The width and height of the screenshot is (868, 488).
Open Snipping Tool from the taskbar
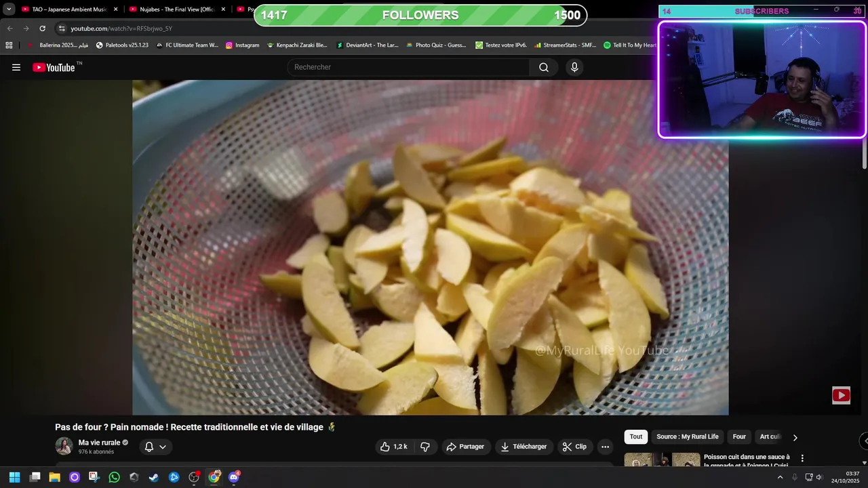(94, 477)
